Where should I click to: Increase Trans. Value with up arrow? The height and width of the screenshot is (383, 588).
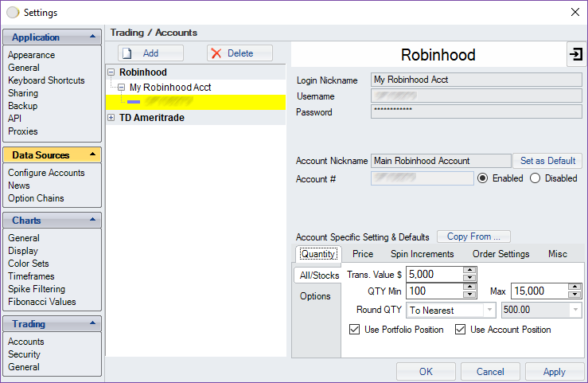pyautogui.click(x=469, y=270)
